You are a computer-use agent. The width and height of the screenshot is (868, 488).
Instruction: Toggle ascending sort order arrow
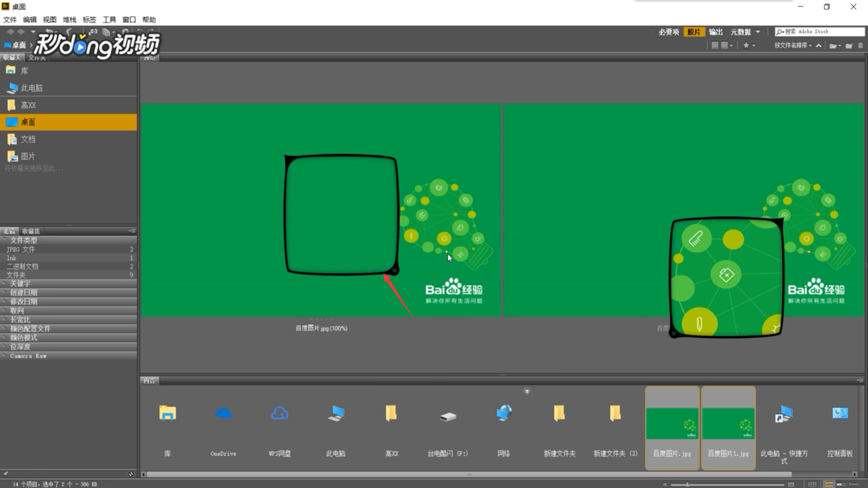point(819,45)
